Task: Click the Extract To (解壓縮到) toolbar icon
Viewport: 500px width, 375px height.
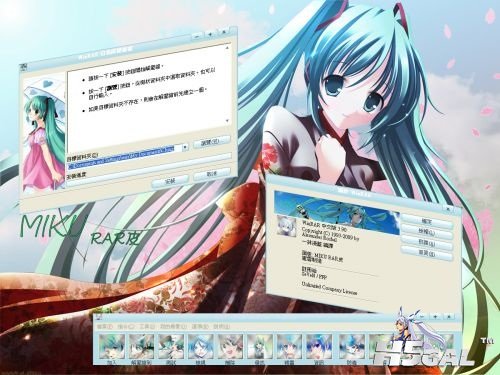Action: tap(141, 346)
